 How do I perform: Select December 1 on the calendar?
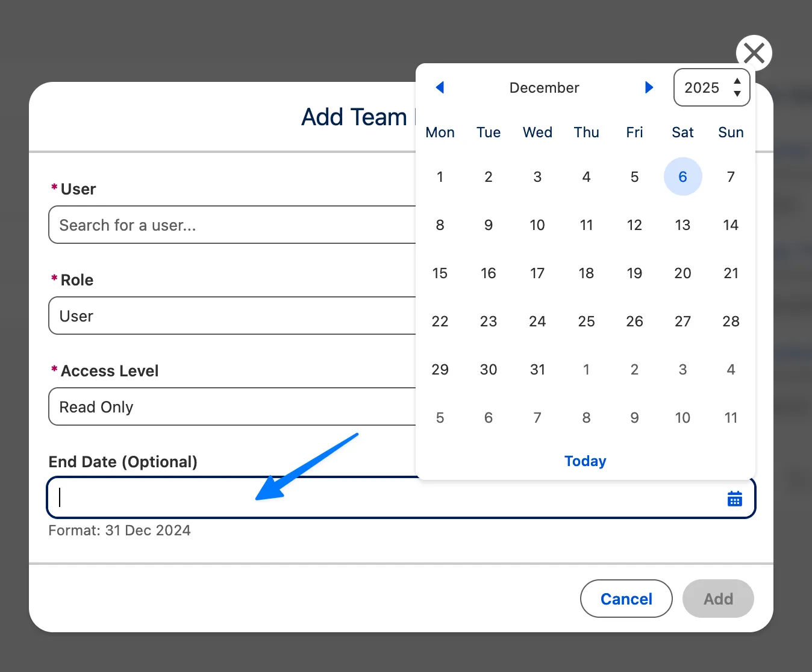click(x=440, y=176)
